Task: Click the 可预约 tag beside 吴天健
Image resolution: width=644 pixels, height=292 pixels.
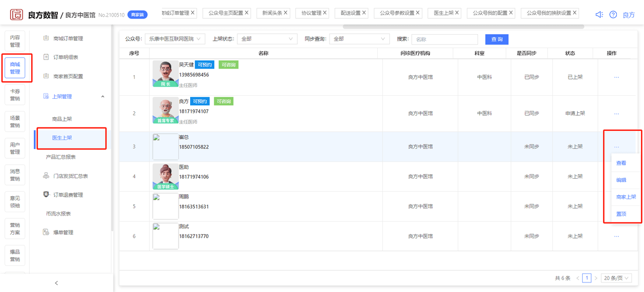Action: pyautogui.click(x=205, y=65)
